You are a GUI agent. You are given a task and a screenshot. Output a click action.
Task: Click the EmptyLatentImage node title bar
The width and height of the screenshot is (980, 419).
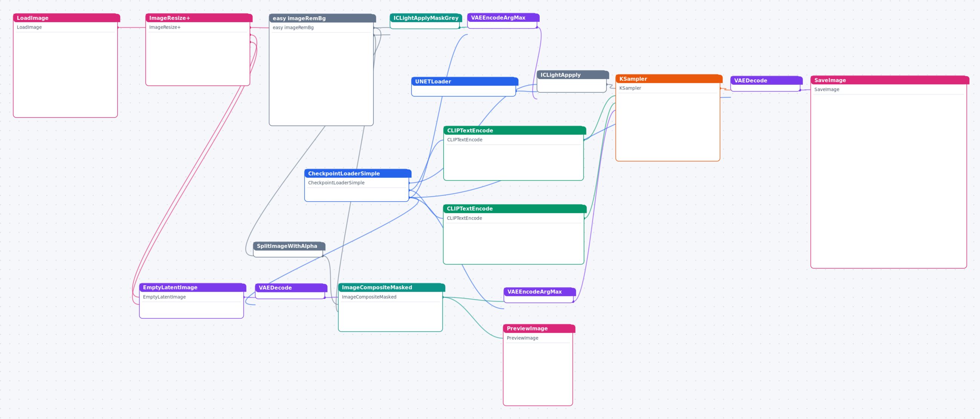click(x=193, y=287)
